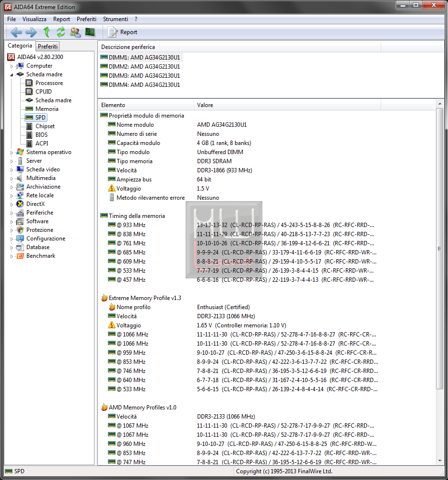
Task: Open the ? help menu
Action: [x=136, y=19]
